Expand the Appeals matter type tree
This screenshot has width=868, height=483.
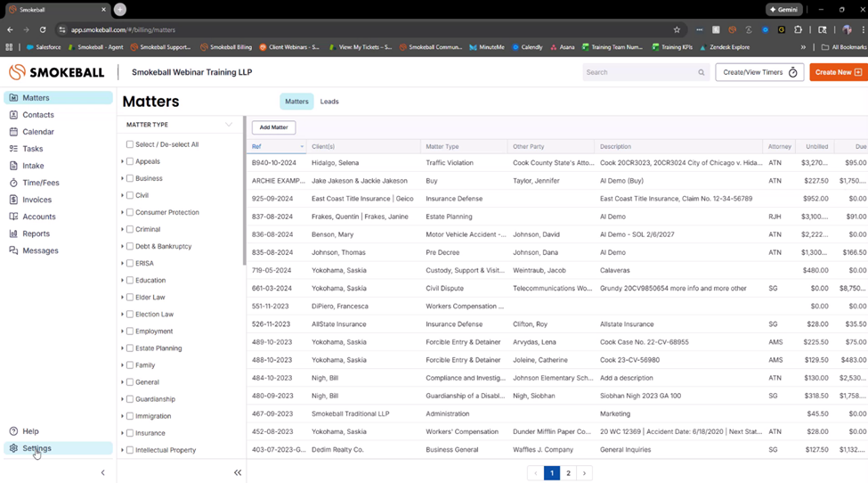(122, 161)
